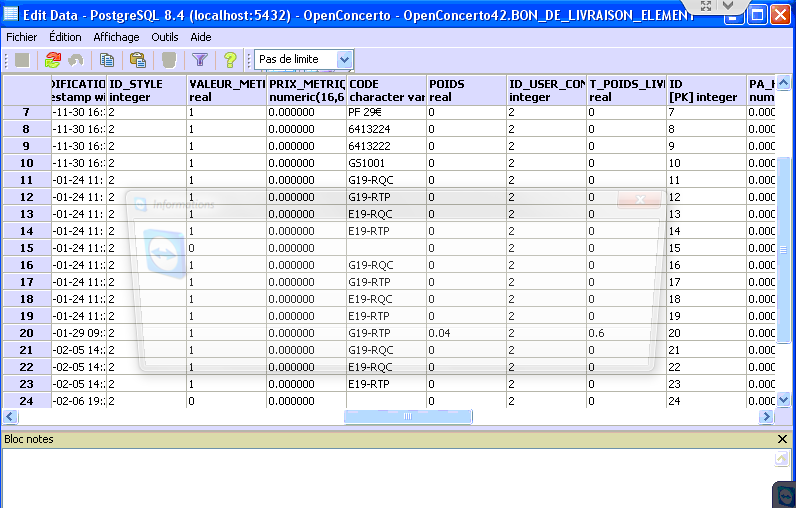Select the ID [PK] integer column header
The image size is (798, 509).
tap(706, 90)
